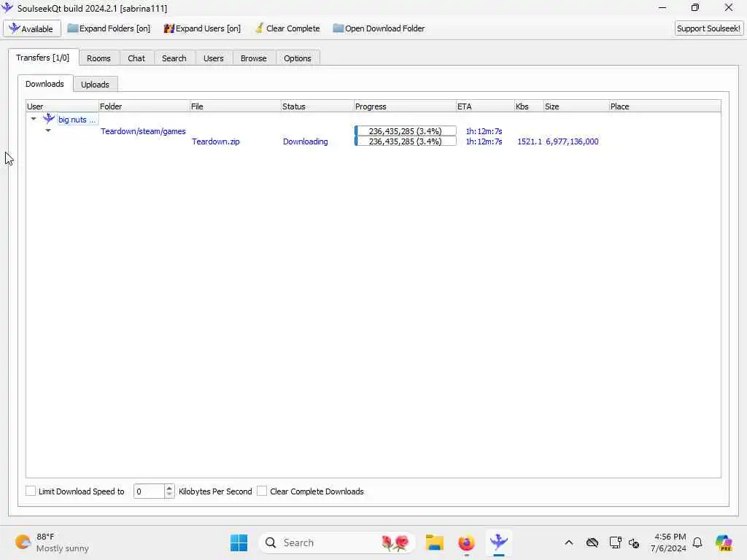Open the Copilot preview icon
Image resolution: width=747 pixels, height=560 pixels.
pos(724,542)
